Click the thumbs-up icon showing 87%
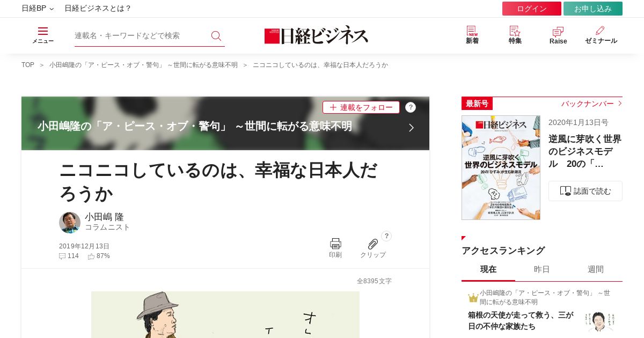Viewport: 644px width, 338px height. 91,256
